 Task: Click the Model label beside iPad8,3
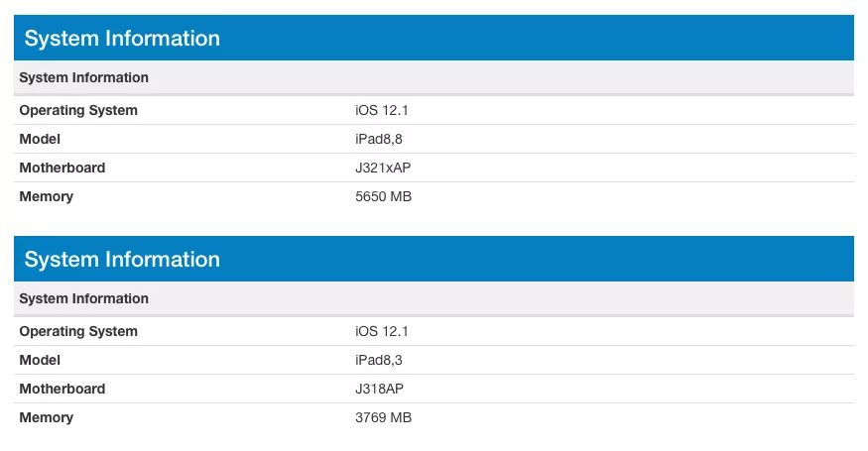[x=40, y=360]
